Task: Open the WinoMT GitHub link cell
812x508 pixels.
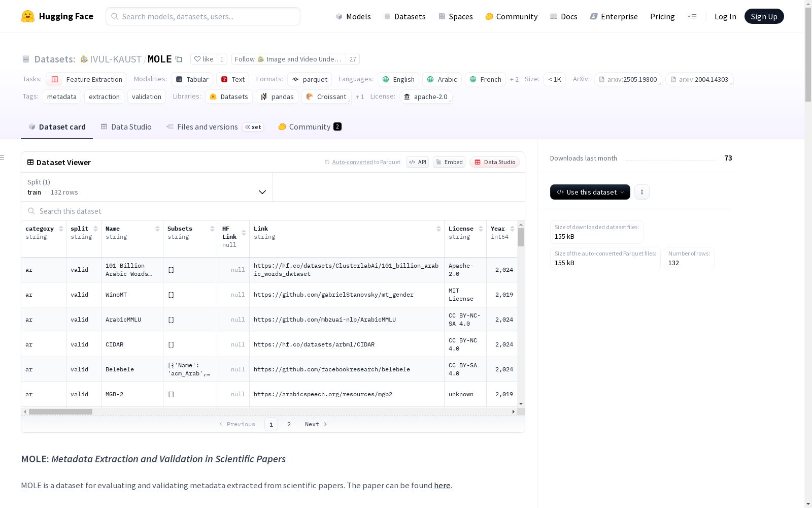Action: click(x=333, y=295)
